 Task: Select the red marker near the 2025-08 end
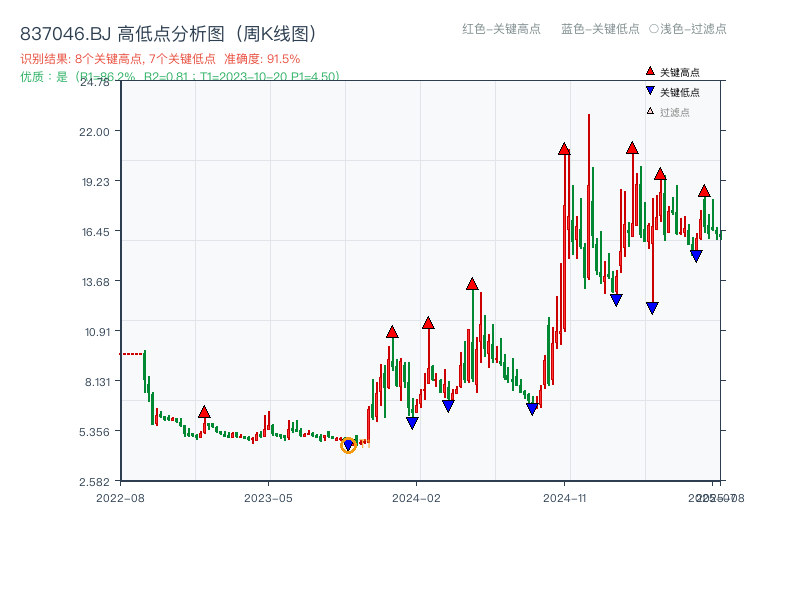(704, 190)
